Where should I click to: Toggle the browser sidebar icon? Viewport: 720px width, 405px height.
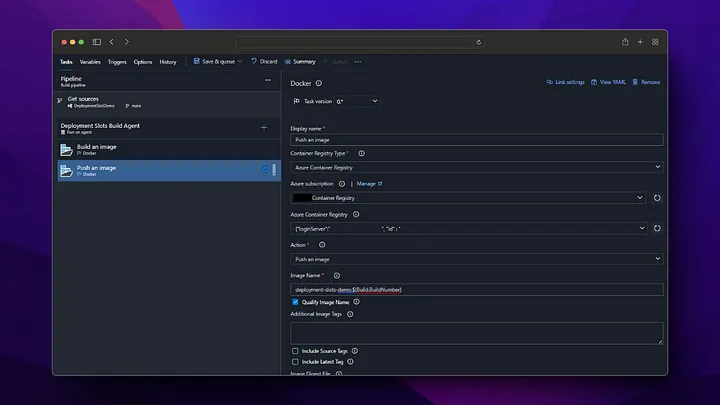click(x=97, y=42)
